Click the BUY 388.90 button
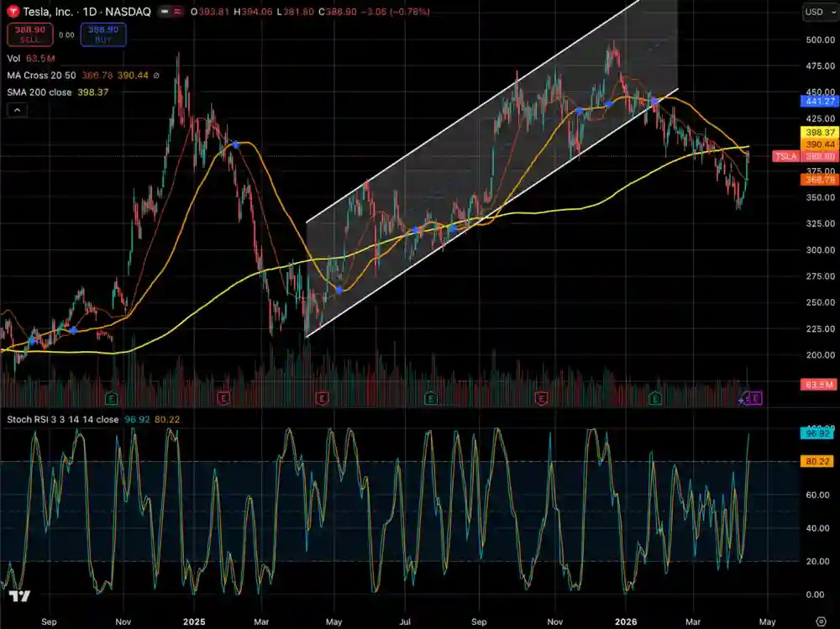This screenshot has width=840, height=629. click(102, 34)
